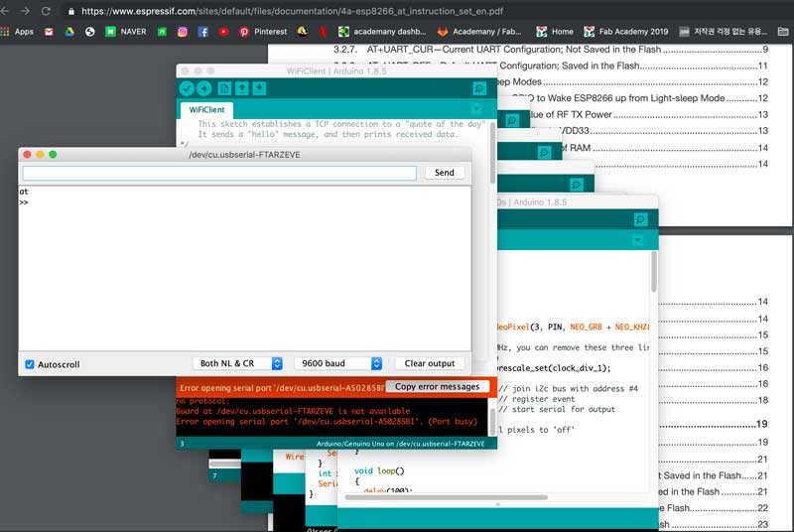This screenshot has height=532, width=794.
Task: Open tab dropdown arrow in rightmost Arduino window
Action: [x=638, y=240]
